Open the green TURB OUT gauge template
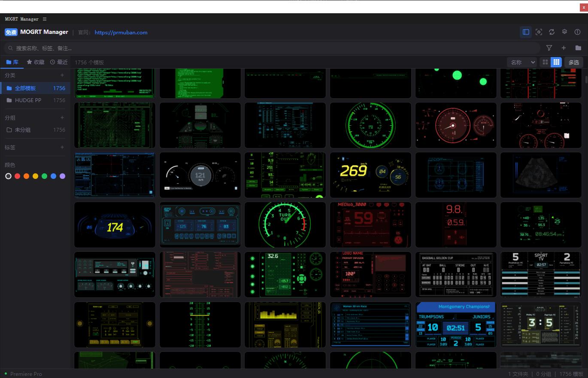The width and height of the screenshot is (588, 378). point(285,225)
